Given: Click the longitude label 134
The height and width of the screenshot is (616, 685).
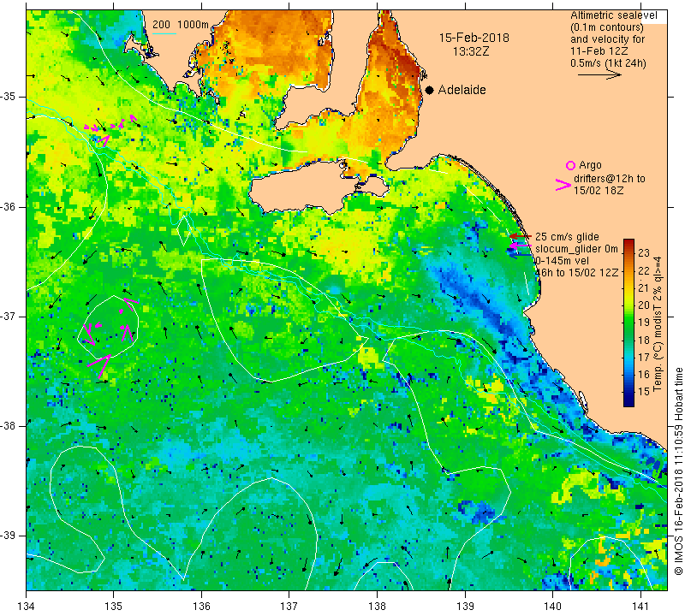Looking at the screenshot, I should [27, 606].
